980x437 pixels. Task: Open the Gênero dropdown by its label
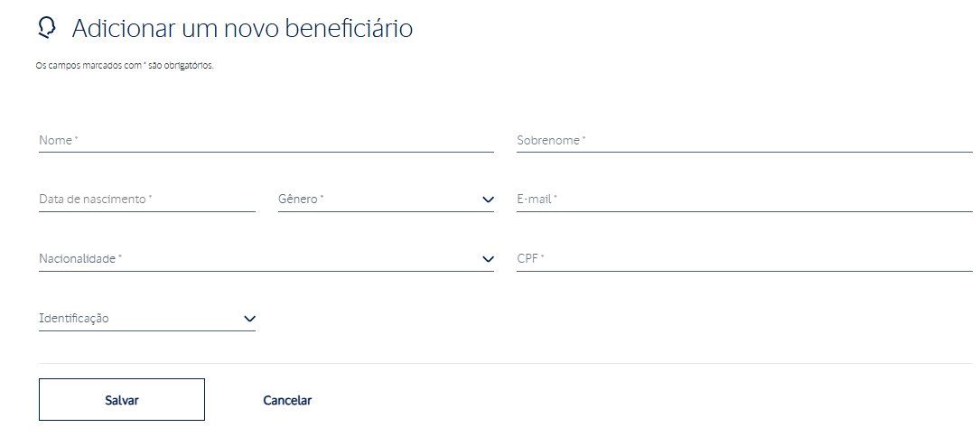coord(299,199)
